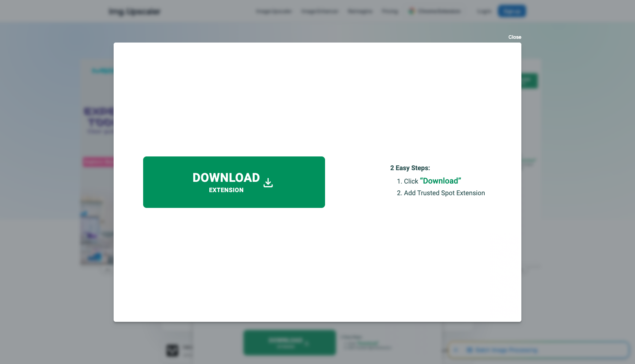This screenshot has height=364, width=635.
Task: Click the "2 Easy Steps:" heading
Action: pyautogui.click(x=410, y=168)
